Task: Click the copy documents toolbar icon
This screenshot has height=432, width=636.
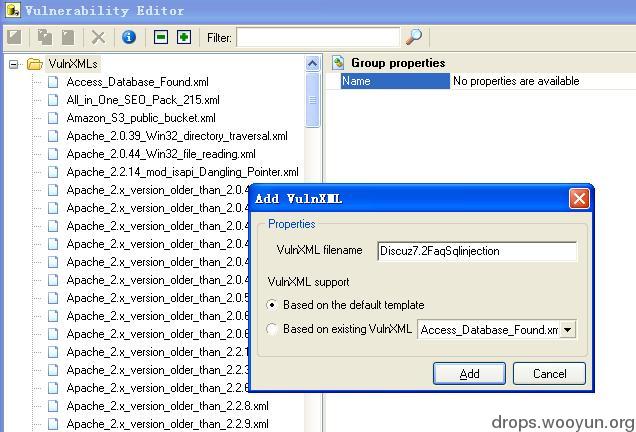Action: 44,37
